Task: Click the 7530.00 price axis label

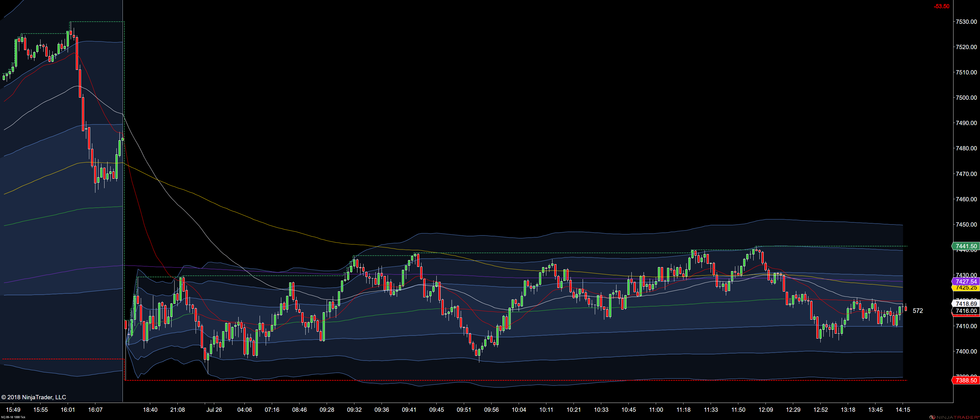Action: 966,22
